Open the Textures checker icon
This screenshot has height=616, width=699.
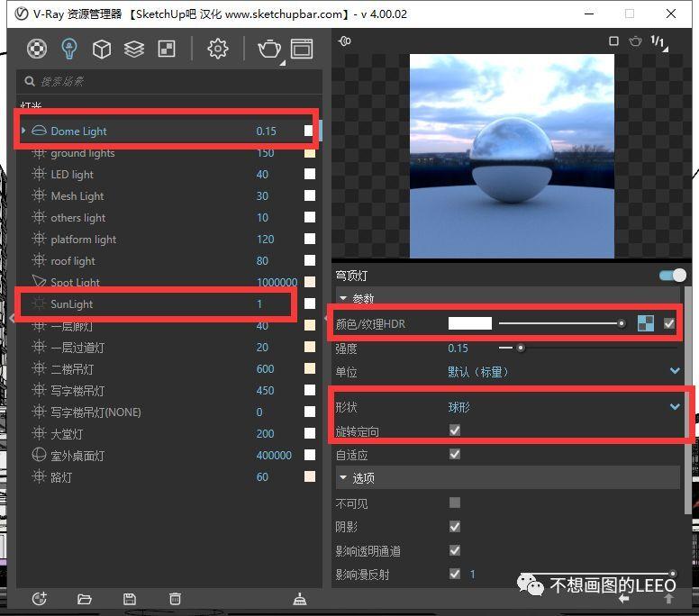(167, 49)
